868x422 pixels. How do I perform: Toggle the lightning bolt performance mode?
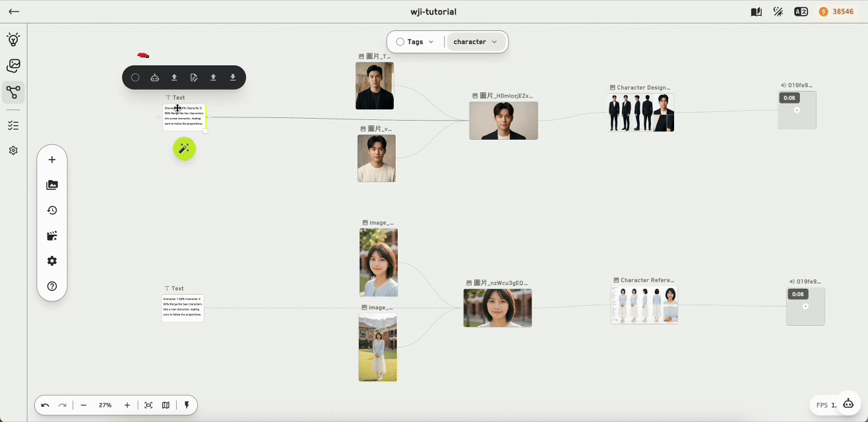[x=187, y=405]
